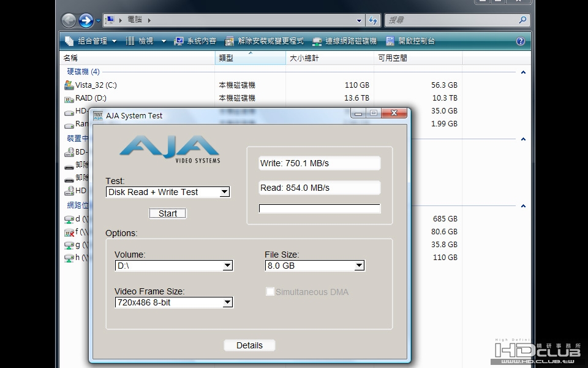Click the network drive d icon

pos(69,220)
